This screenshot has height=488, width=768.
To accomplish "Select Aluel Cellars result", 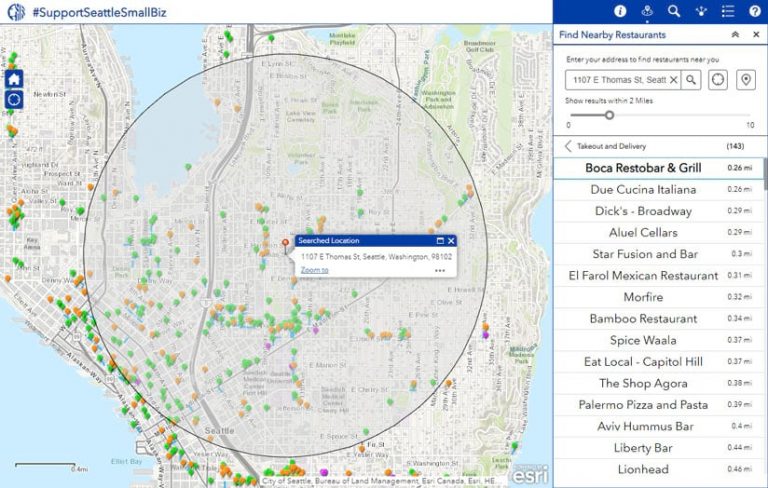I will point(658,233).
